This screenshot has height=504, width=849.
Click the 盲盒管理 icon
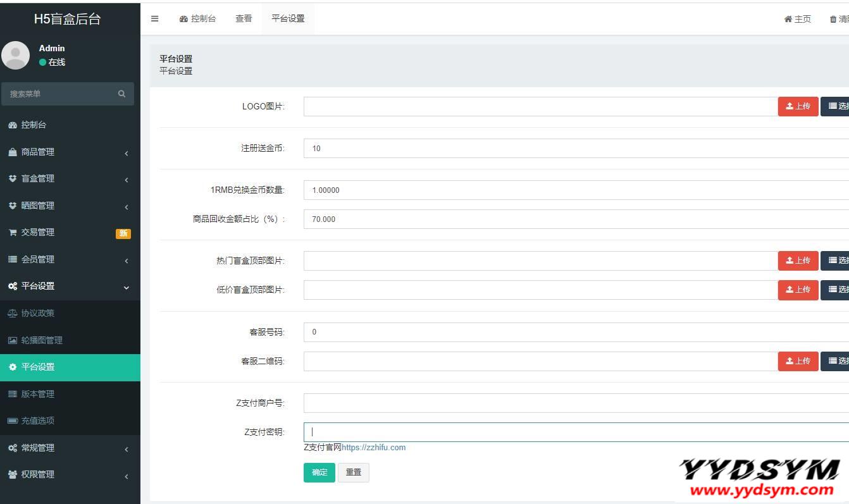tap(13, 178)
